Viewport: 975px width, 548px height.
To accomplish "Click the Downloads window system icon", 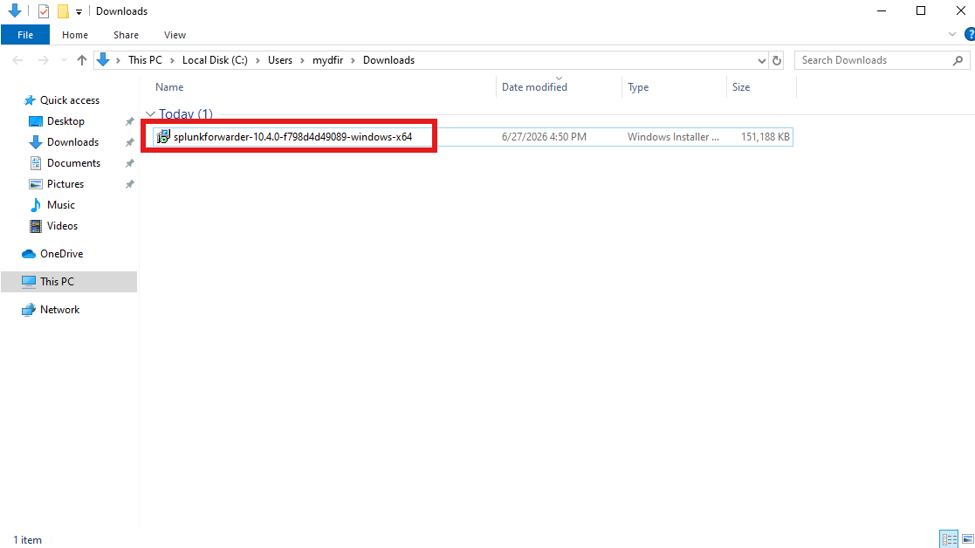I will click(15, 11).
